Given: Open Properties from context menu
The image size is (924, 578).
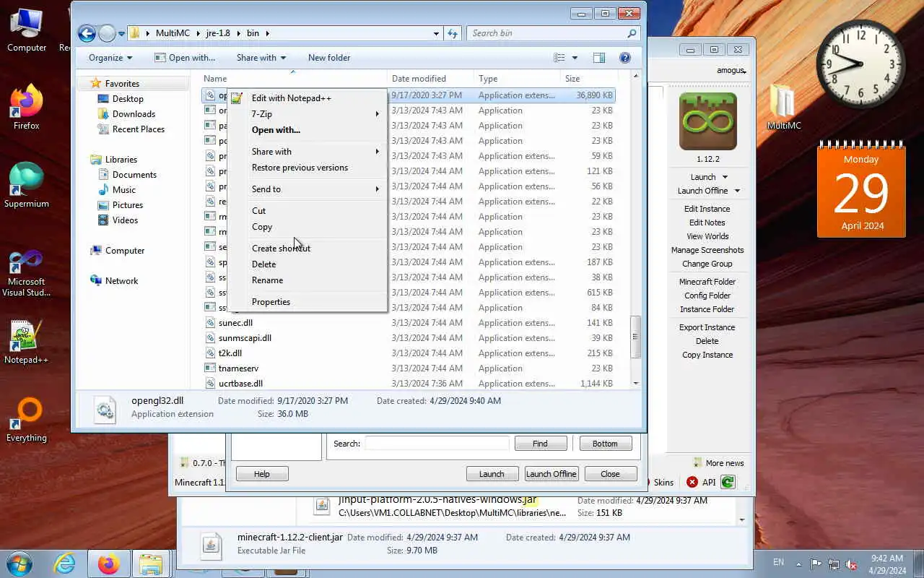Looking at the screenshot, I should coord(308,302).
